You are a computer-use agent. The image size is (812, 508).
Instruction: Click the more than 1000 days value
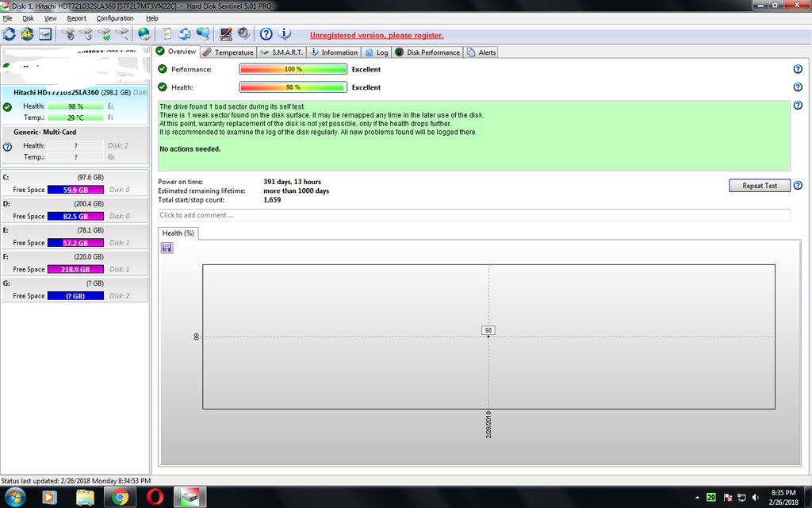tap(297, 190)
